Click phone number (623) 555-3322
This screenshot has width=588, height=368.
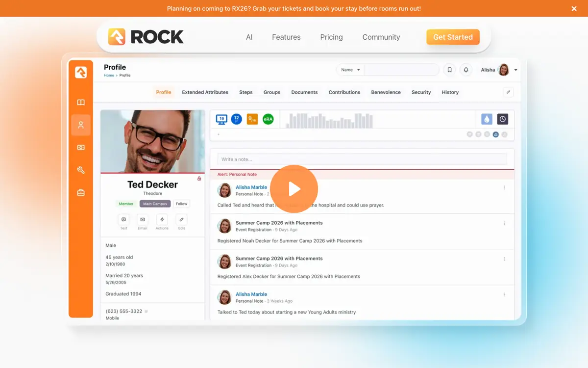pos(124,311)
